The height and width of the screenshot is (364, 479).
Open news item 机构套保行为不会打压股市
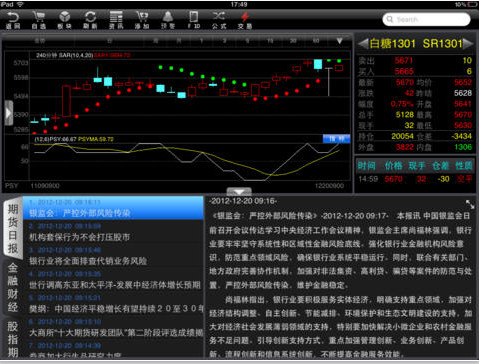pyautogui.click(x=113, y=232)
